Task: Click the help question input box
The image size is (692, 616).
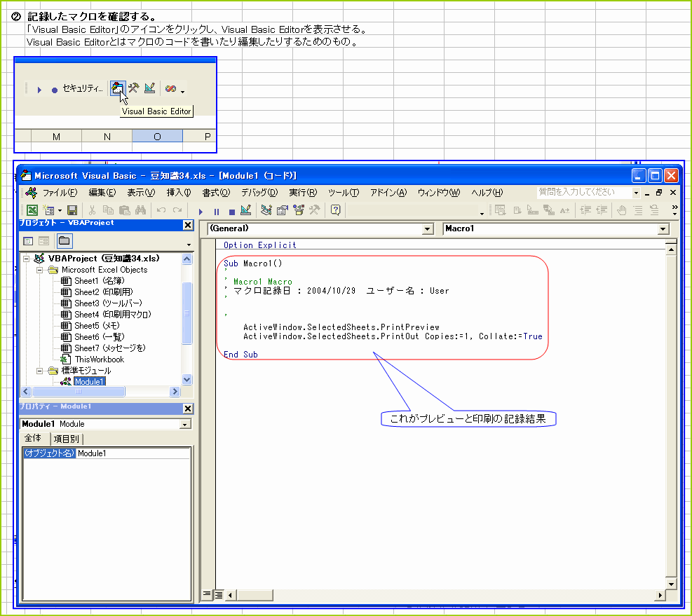Action: point(583,192)
